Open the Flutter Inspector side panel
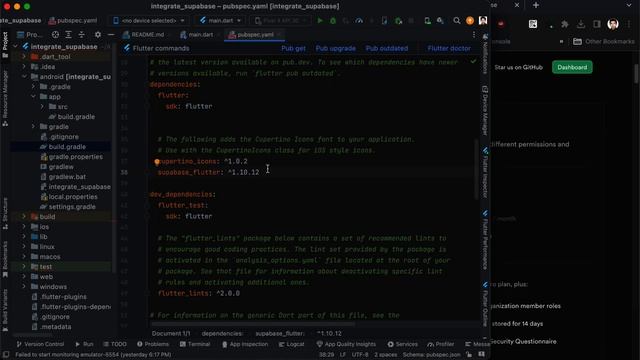This screenshot has width=640, height=360. (485, 172)
